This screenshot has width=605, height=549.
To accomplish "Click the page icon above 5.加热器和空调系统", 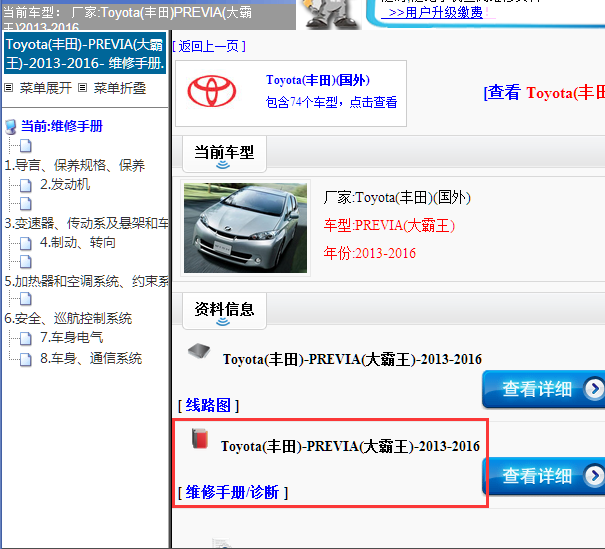I will pyautogui.click(x=25, y=262).
